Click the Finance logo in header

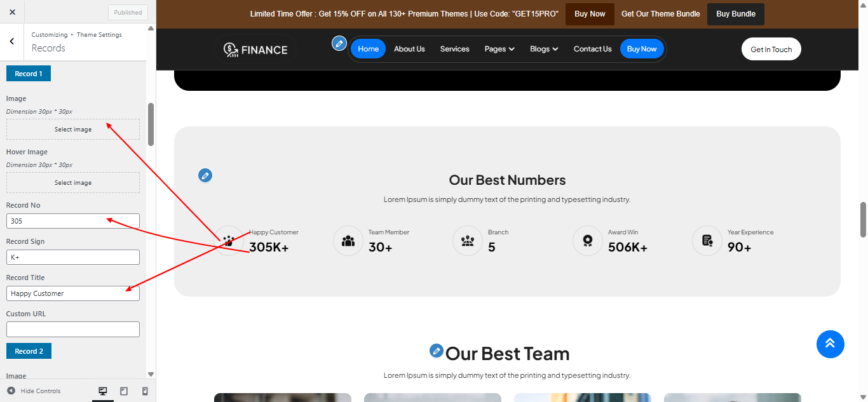tap(255, 50)
